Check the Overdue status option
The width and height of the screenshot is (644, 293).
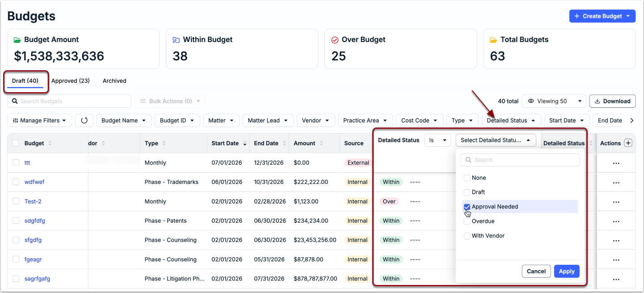click(467, 221)
